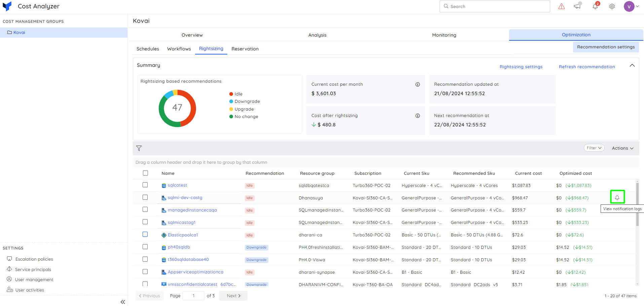Click the Current cost column header

528,174
